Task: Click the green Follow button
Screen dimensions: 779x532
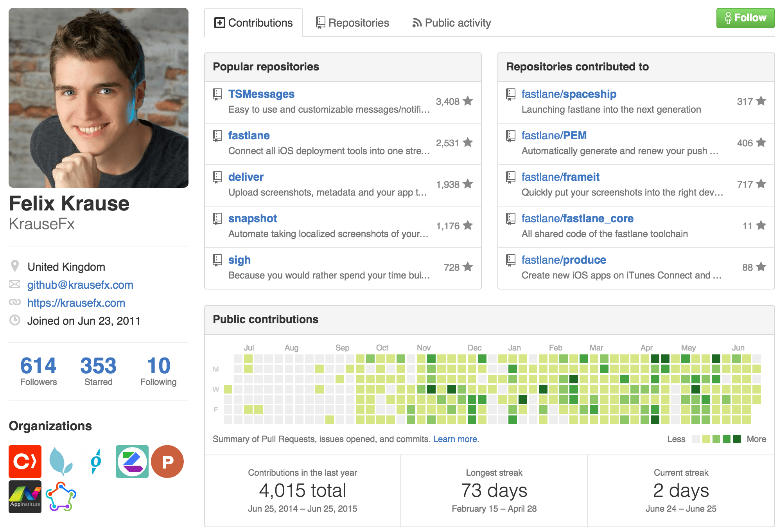Action: [745, 18]
